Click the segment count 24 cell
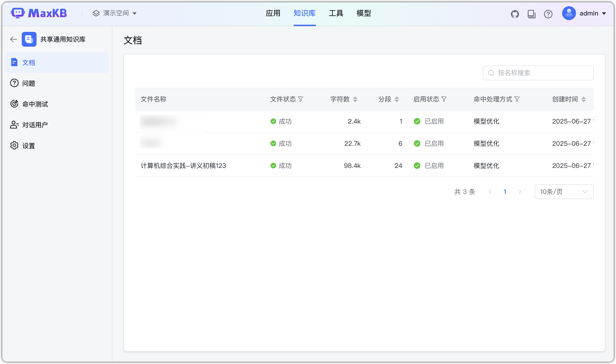 [x=398, y=166]
